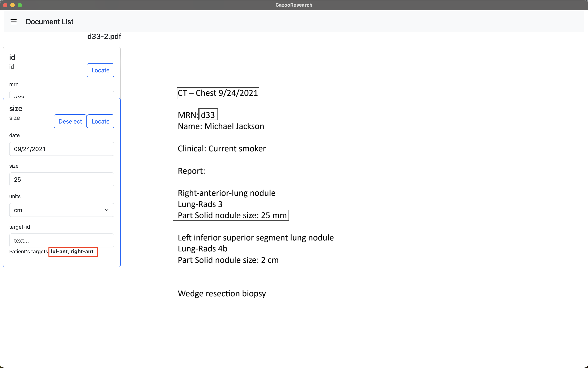
Task: Click Locate button in id card
Action: [x=100, y=70]
